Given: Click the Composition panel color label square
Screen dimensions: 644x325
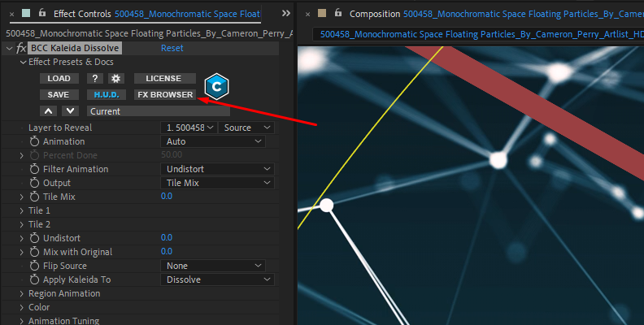Looking at the screenshot, I should point(322,13).
